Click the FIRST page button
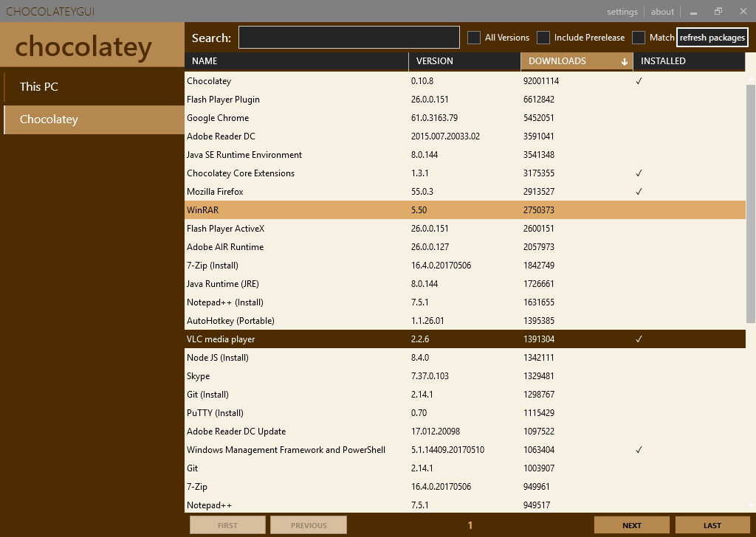The image size is (756, 537). pyautogui.click(x=227, y=525)
